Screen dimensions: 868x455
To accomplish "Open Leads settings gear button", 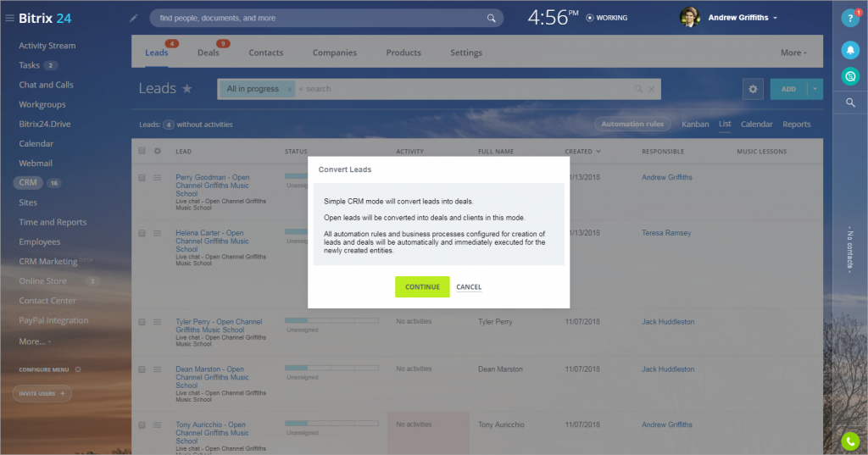I will click(x=753, y=89).
